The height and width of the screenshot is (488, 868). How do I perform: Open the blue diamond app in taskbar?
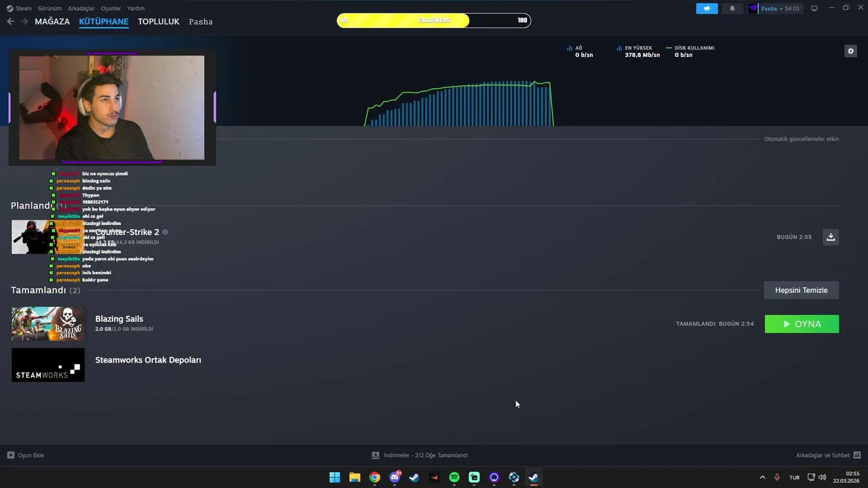(x=514, y=477)
